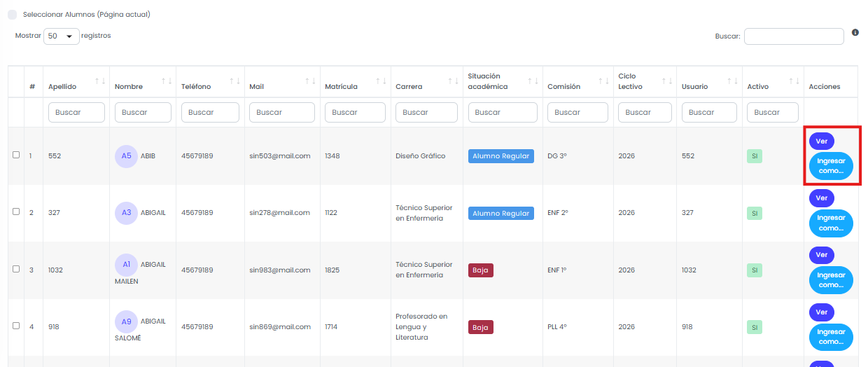Sort table by Comisión column arrows
868x367 pixels.
[604, 81]
